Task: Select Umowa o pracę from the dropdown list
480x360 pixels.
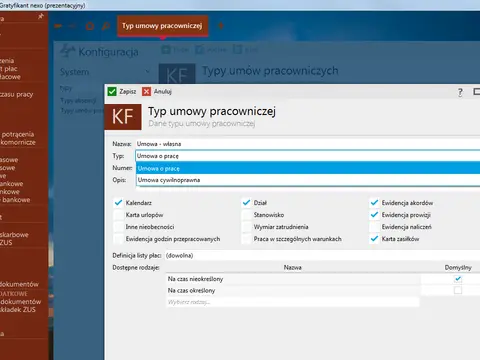Action: click(x=308, y=168)
